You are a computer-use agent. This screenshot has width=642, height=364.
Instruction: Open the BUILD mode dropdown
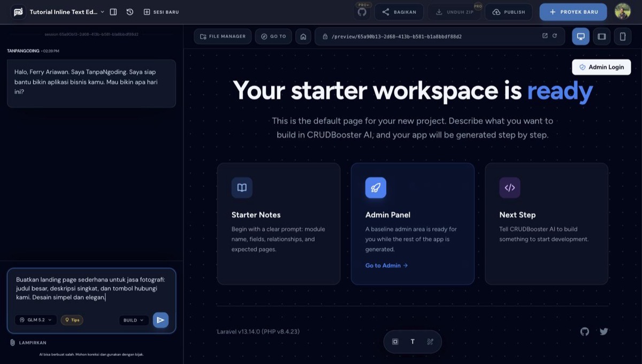click(x=134, y=320)
